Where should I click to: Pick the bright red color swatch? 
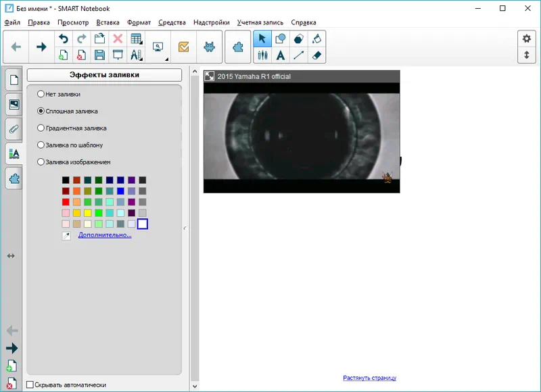66,202
